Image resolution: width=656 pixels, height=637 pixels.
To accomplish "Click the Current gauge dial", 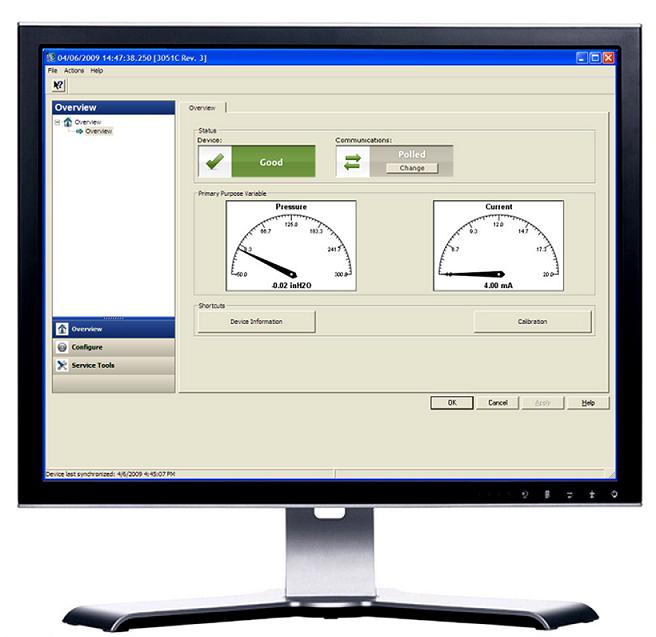I will point(498,246).
